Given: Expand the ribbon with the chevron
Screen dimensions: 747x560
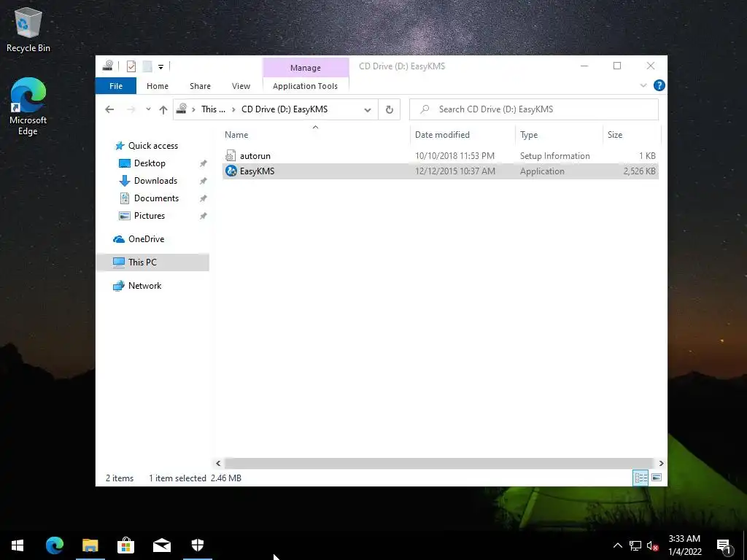Looking at the screenshot, I should 643,85.
